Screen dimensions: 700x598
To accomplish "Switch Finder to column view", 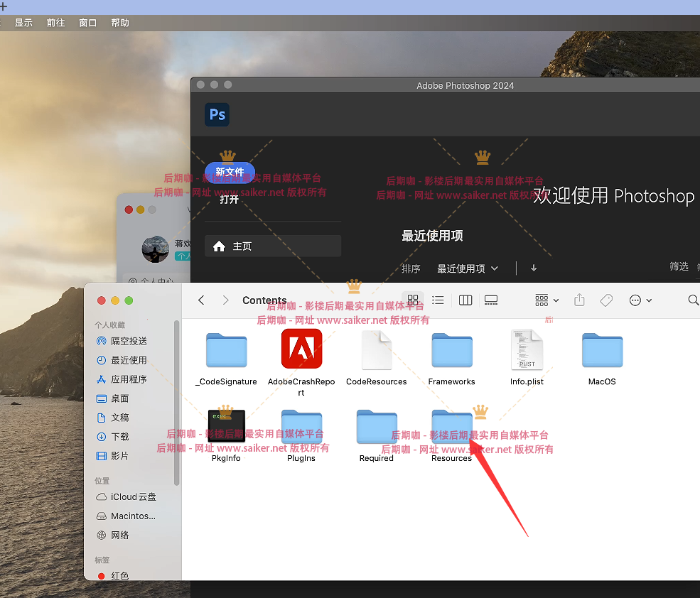I will pyautogui.click(x=465, y=300).
